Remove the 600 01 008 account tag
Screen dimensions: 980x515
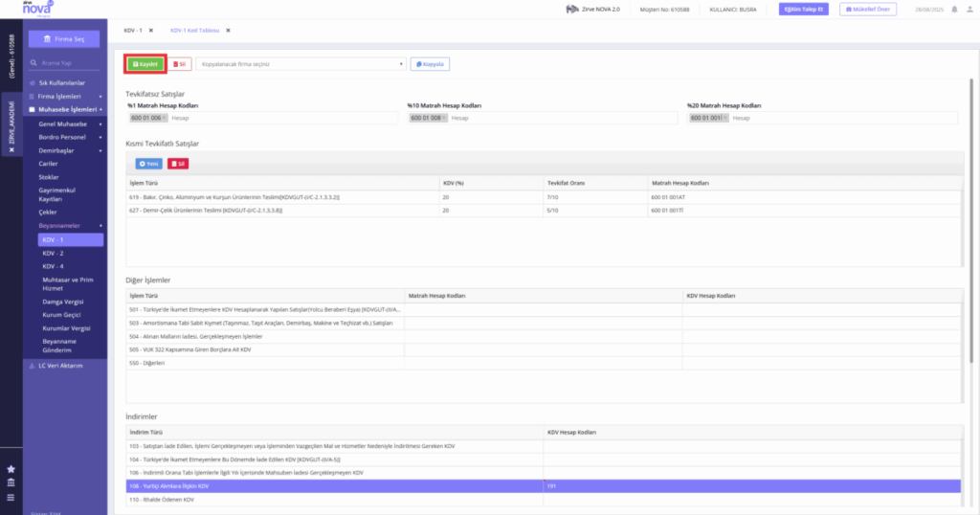pos(444,118)
